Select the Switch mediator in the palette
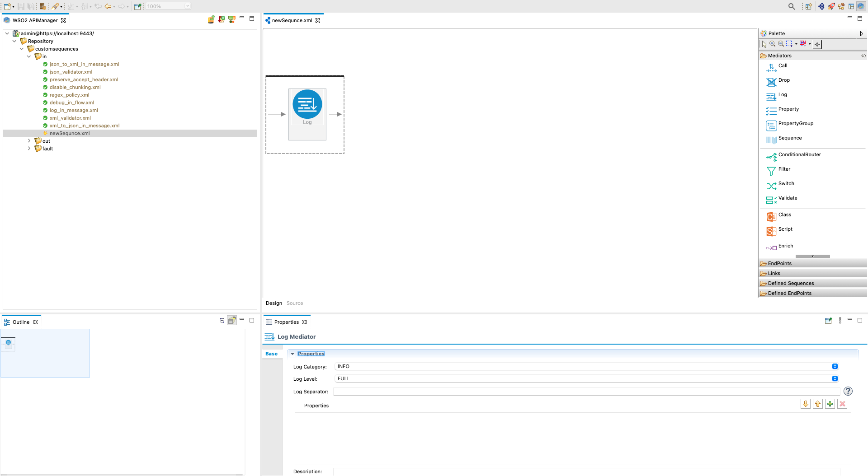The width and height of the screenshot is (868, 476). point(786,184)
